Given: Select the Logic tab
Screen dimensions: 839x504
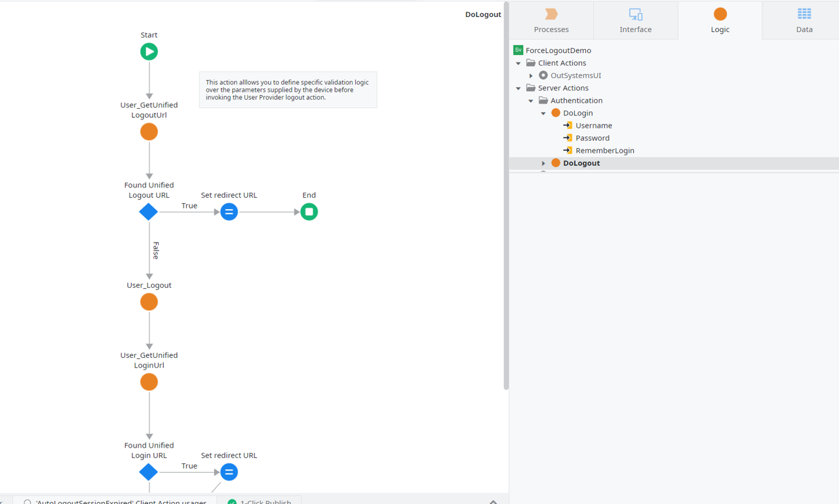Looking at the screenshot, I should click(720, 20).
